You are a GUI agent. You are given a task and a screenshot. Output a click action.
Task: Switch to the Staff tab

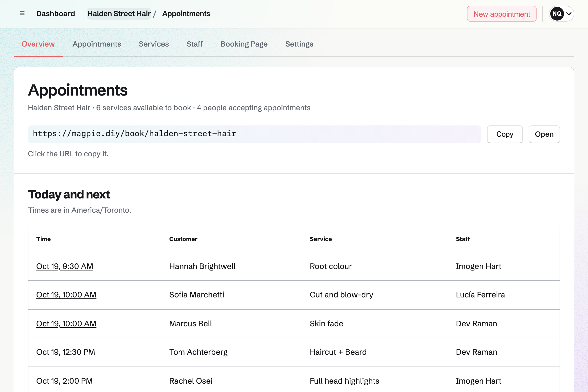pyautogui.click(x=195, y=44)
